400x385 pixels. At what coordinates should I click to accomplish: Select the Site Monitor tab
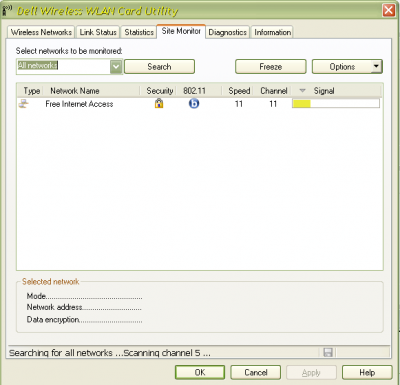181,31
